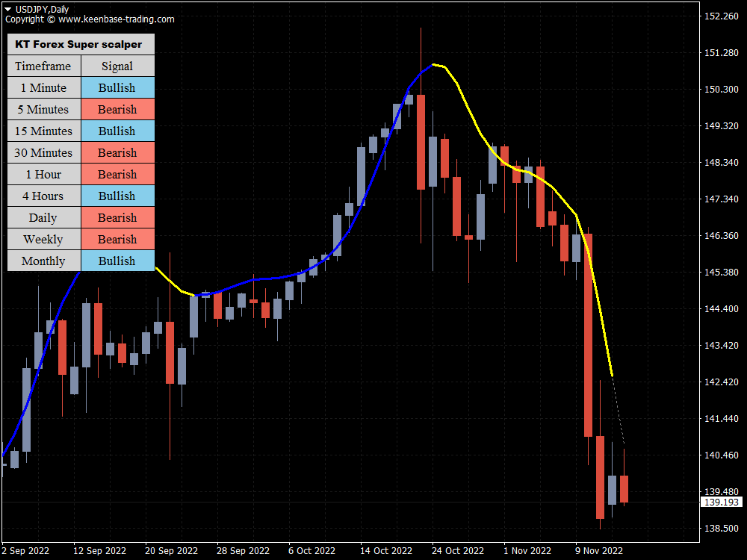
Task: Click the 149.320 price axis label
Action: coord(722,125)
